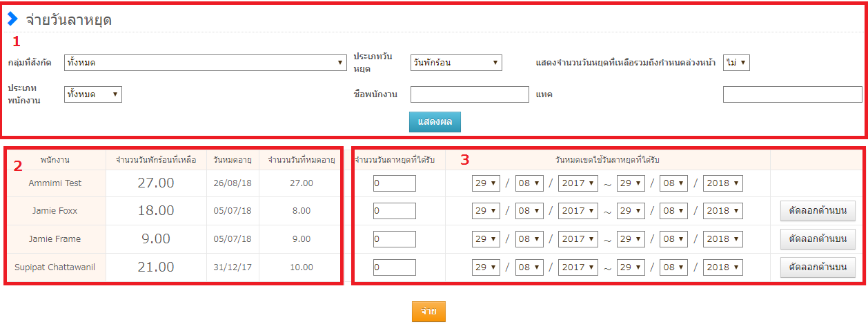
Task: Click leave days input for Supipat Chattawanil
Action: click(394, 267)
